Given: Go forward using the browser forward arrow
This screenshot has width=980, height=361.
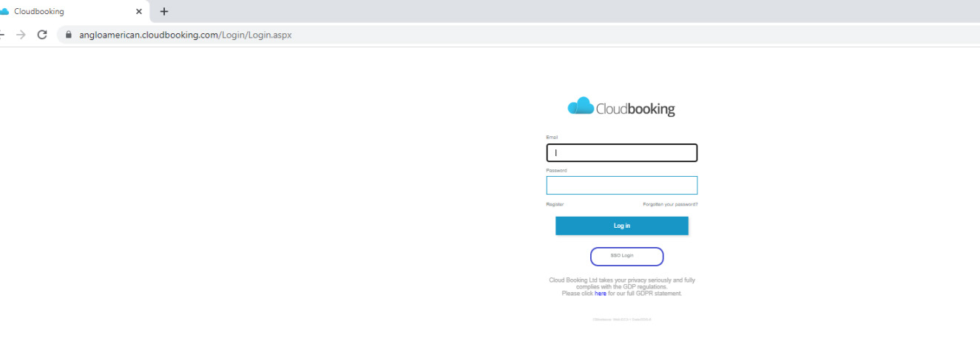Looking at the screenshot, I should (x=21, y=35).
